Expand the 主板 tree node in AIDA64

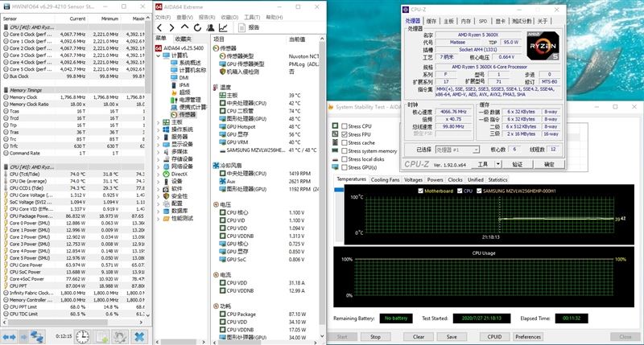point(159,122)
